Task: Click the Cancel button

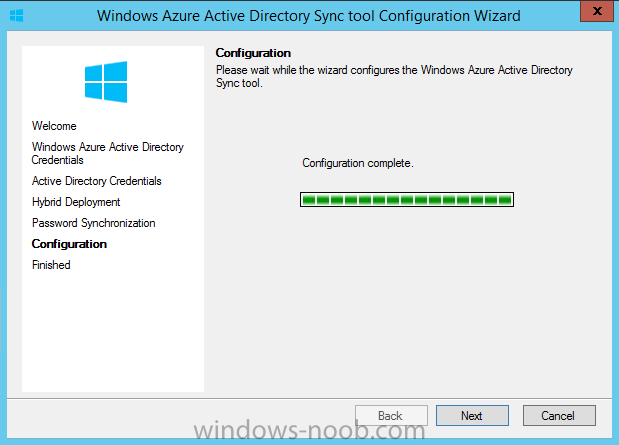Action: pos(559,415)
